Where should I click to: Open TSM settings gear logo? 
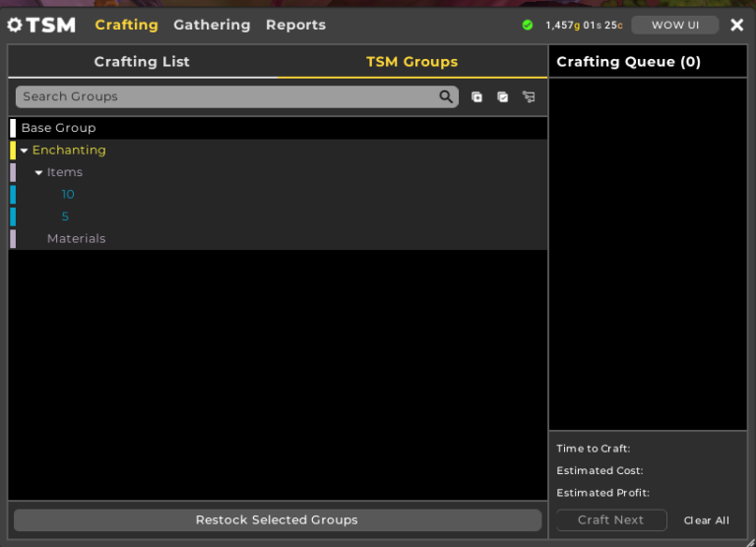[x=15, y=25]
